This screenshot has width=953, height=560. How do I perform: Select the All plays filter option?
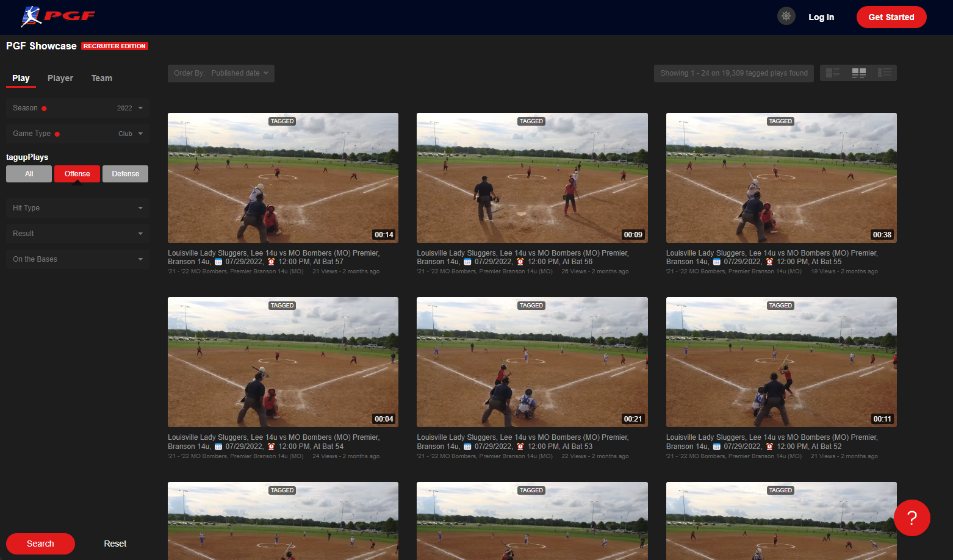click(x=29, y=174)
